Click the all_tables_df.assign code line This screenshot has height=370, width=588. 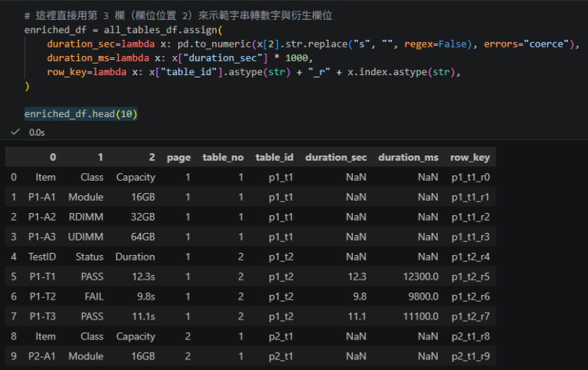click(123, 30)
